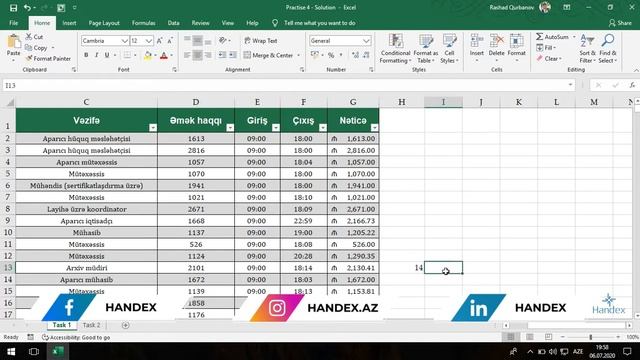Switch to the Data ribbon tab

pos(173,23)
